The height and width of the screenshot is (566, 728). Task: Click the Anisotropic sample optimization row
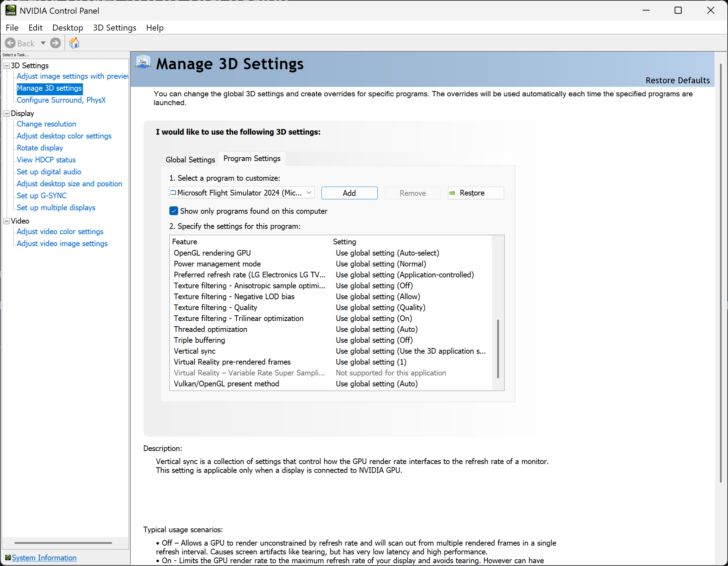(x=331, y=286)
